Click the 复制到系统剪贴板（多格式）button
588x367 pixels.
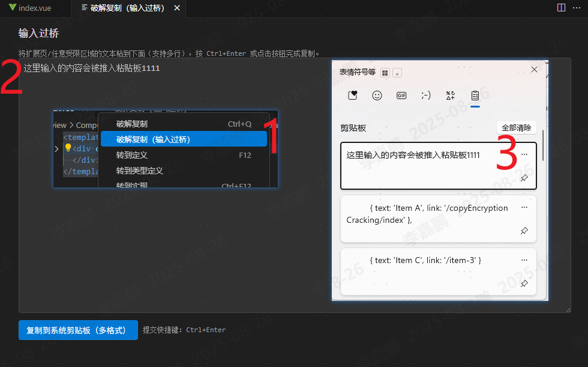pyautogui.click(x=78, y=330)
